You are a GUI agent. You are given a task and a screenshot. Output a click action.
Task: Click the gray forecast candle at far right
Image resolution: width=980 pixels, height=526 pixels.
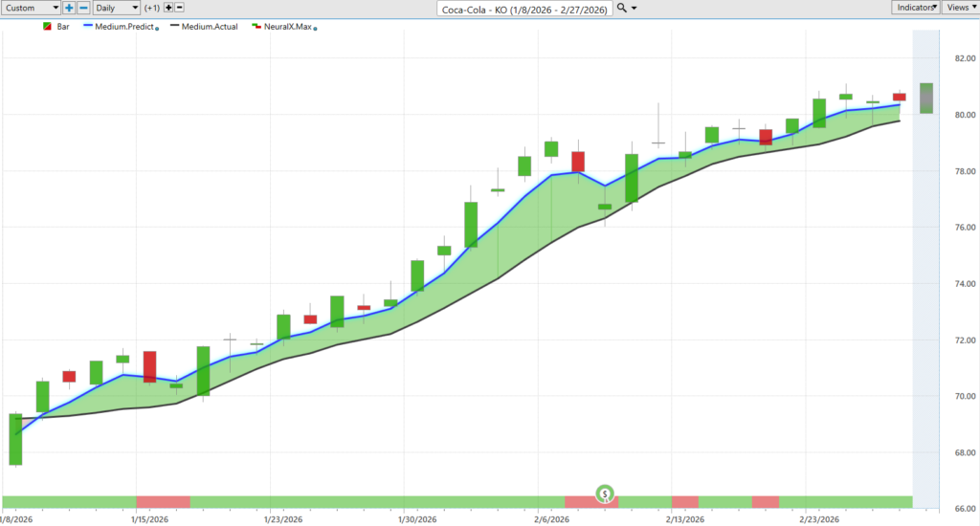pos(925,98)
